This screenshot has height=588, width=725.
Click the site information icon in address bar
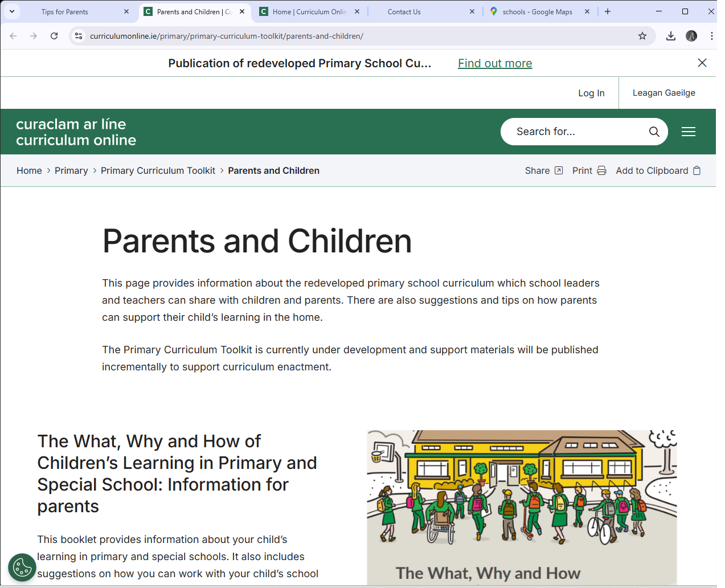[77, 35]
